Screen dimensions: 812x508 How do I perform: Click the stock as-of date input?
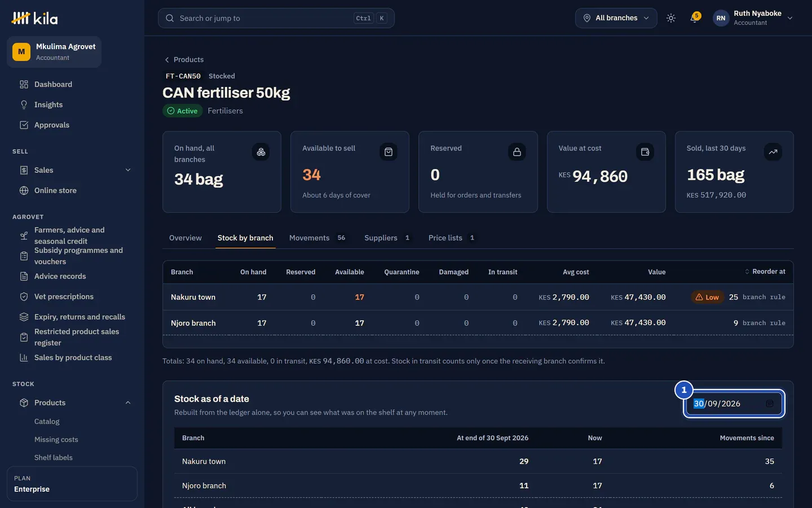click(733, 404)
